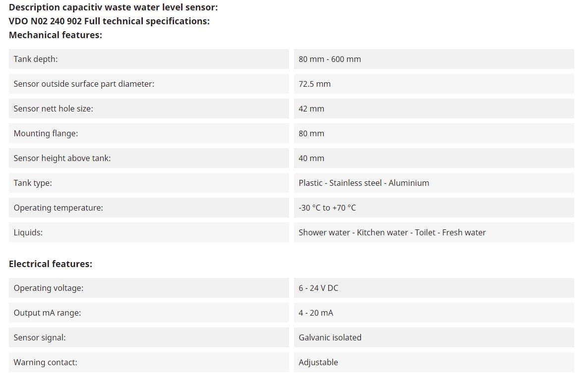Select the '-30 °C to +70 °C' value

point(327,208)
